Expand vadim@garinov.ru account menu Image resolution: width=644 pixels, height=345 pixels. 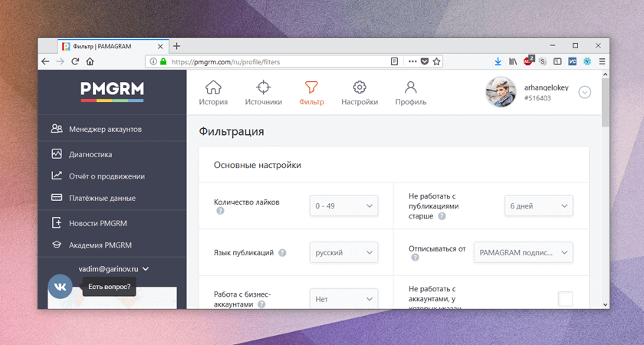click(x=113, y=269)
